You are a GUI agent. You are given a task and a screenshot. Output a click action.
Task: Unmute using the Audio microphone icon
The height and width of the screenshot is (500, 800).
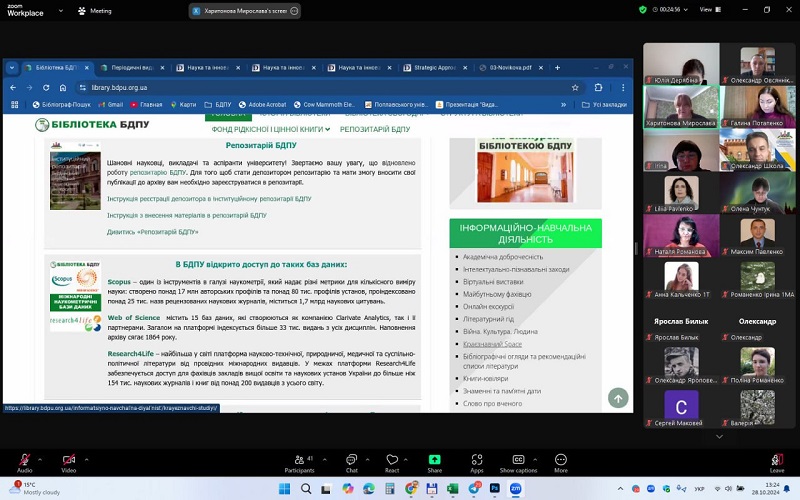(24, 460)
